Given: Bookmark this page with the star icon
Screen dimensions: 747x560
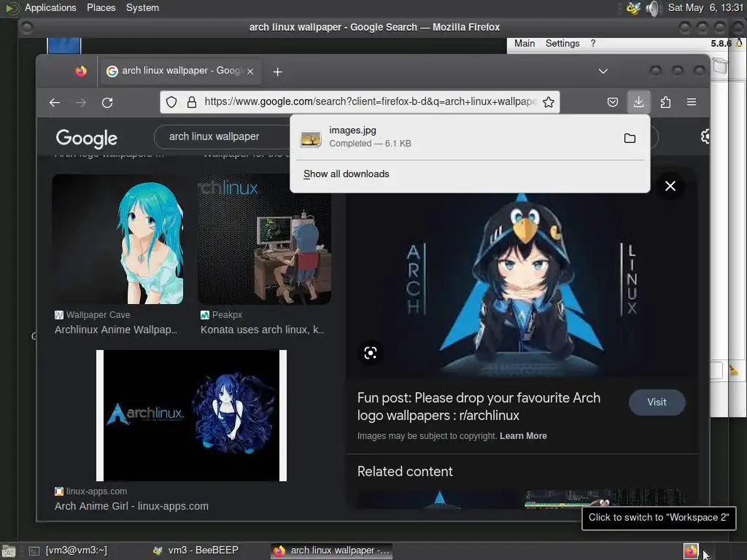Looking at the screenshot, I should pyautogui.click(x=549, y=102).
